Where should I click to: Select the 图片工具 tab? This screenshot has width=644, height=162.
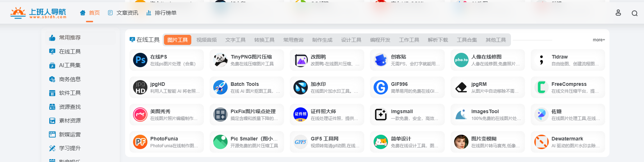(178, 40)
